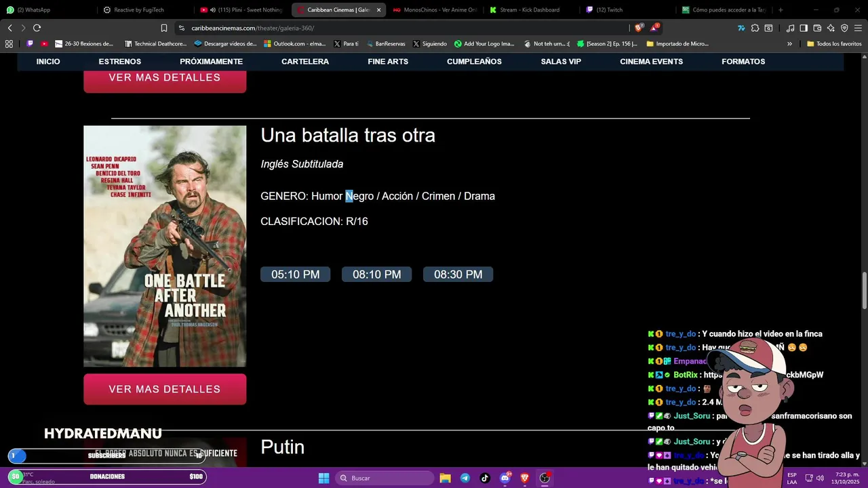
Task: Click the Buscar taskbar search box
Action: [384, 478]
